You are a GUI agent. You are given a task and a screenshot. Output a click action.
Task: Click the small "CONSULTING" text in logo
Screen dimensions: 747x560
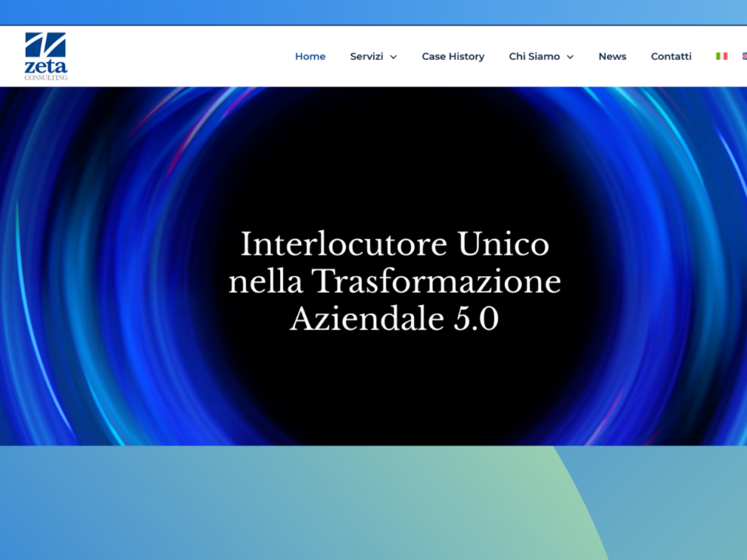coord(45,77)
